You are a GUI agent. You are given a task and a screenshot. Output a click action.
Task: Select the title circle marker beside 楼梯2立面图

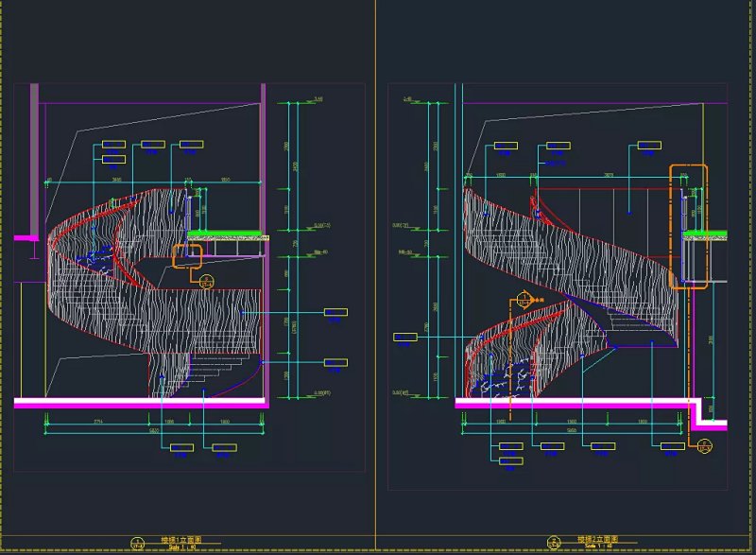pos(552,543)
